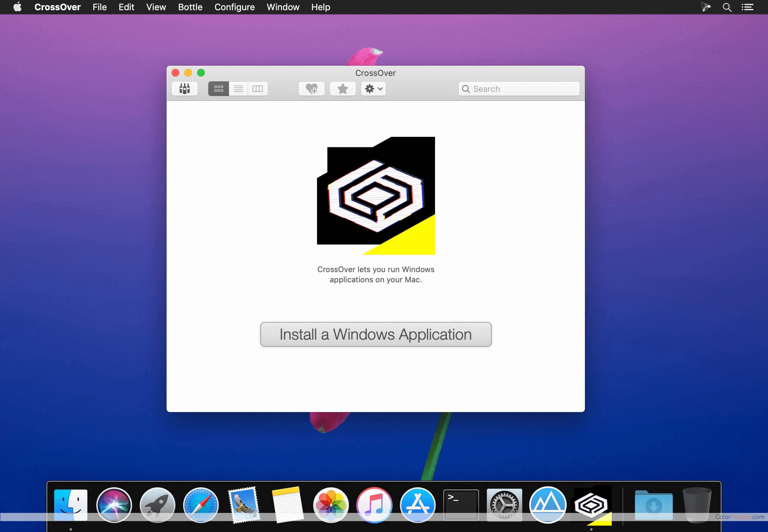768x532 pixels.
Task: Open Notification Center list icon
Action: click(x=747, y=7)
